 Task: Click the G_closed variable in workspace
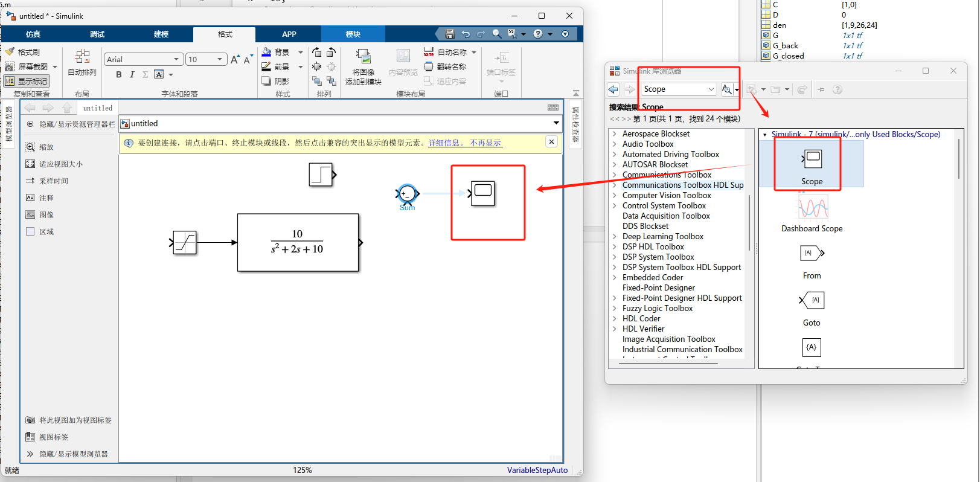coord(788,56)
